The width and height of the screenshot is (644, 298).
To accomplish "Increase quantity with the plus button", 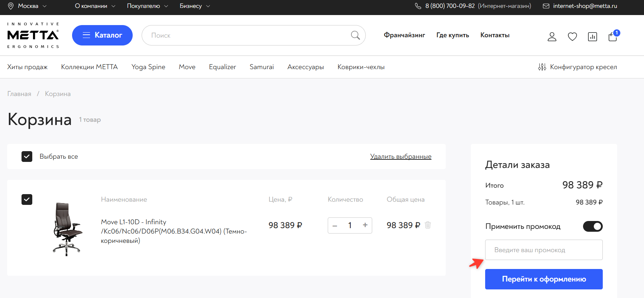I will click(365, 225).
